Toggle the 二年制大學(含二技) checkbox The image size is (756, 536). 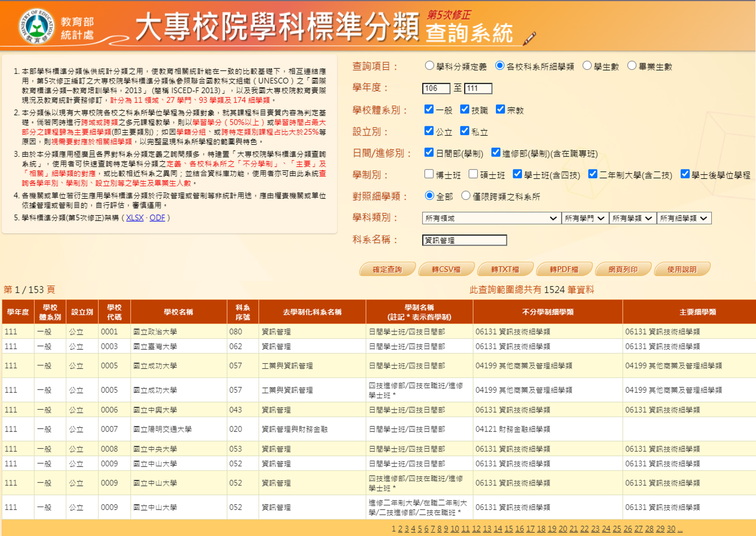[593, 174]
